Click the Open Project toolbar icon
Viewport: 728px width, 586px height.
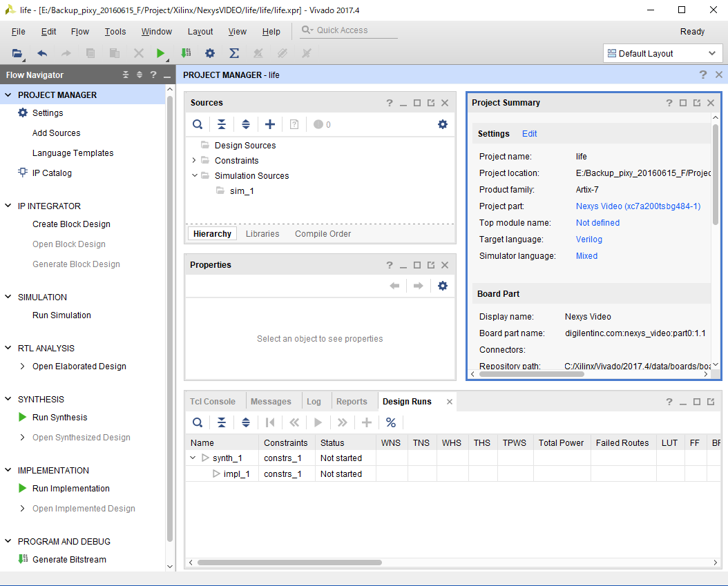[x=17, y=53]
